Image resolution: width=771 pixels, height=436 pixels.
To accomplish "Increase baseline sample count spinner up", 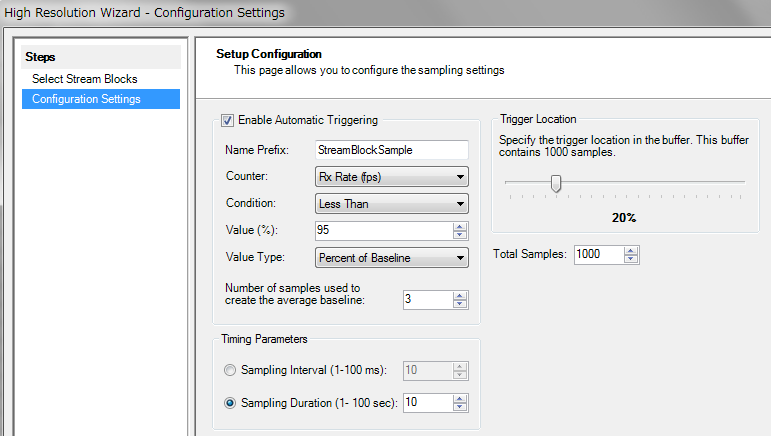I will point(460,295).
